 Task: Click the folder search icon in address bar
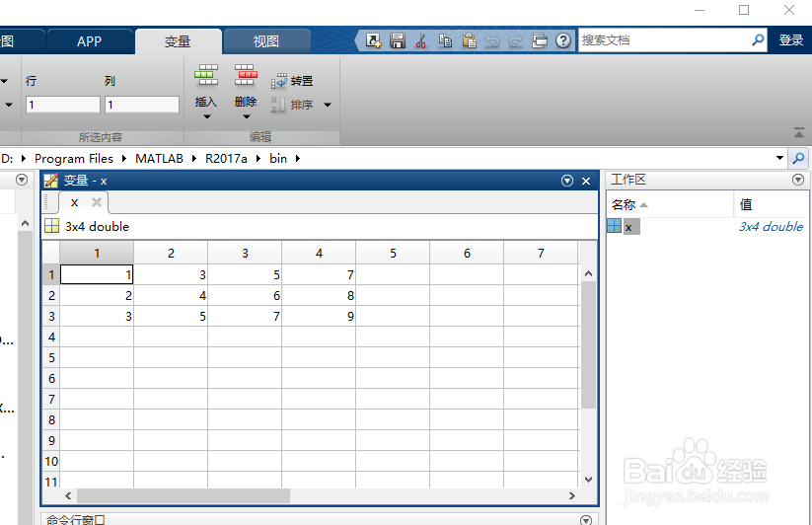[799, 158]
